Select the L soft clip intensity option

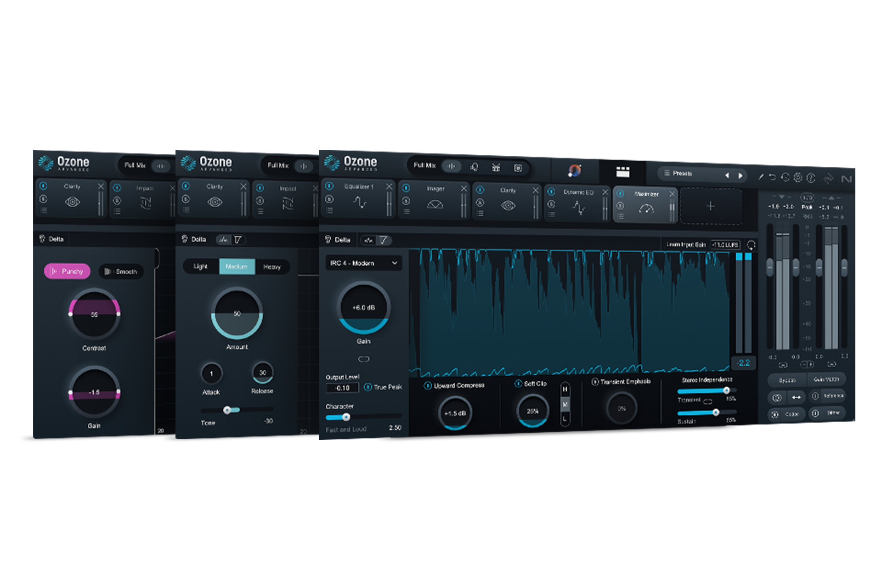[x=565, y=419]
